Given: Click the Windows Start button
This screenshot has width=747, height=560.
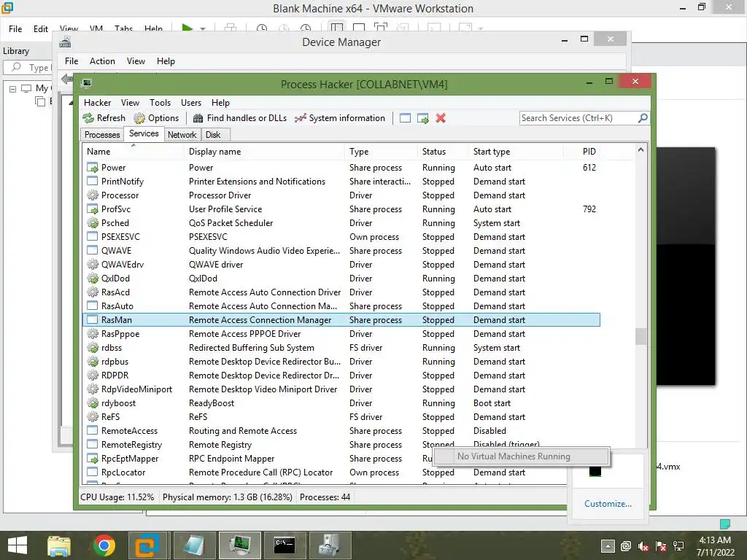Looking at the screenshot, I should 18,545.
